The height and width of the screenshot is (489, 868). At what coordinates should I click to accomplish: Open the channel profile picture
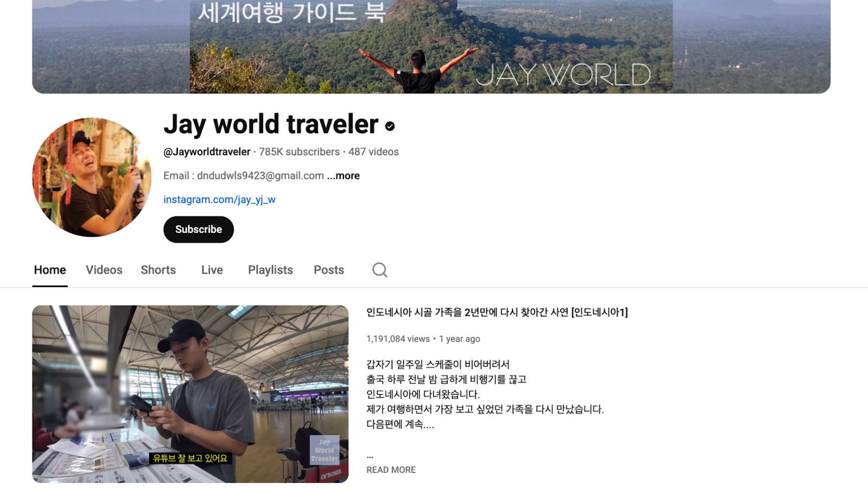point(92,177)
